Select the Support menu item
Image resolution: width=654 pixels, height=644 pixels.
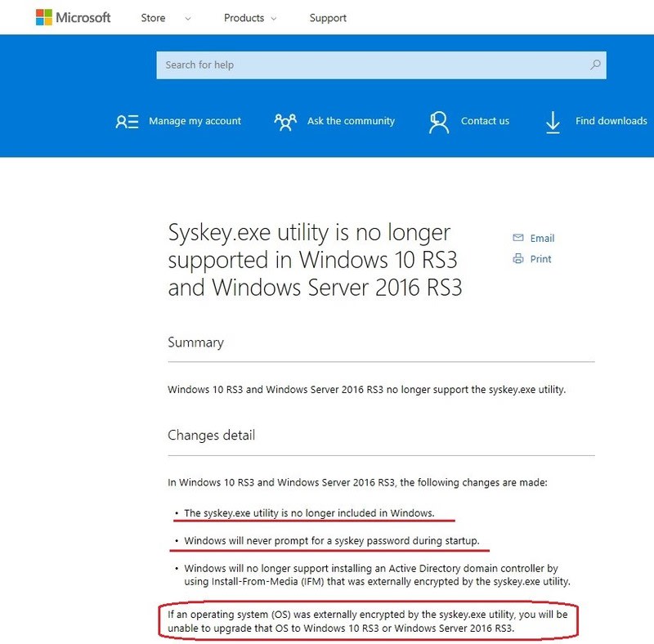tap(327, 17)
